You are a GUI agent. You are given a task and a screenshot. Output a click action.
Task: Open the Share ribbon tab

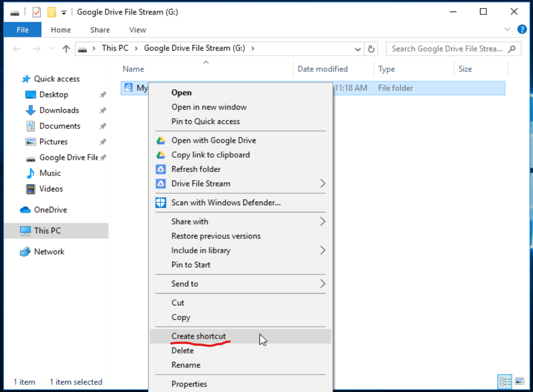(x=100, y=30)
